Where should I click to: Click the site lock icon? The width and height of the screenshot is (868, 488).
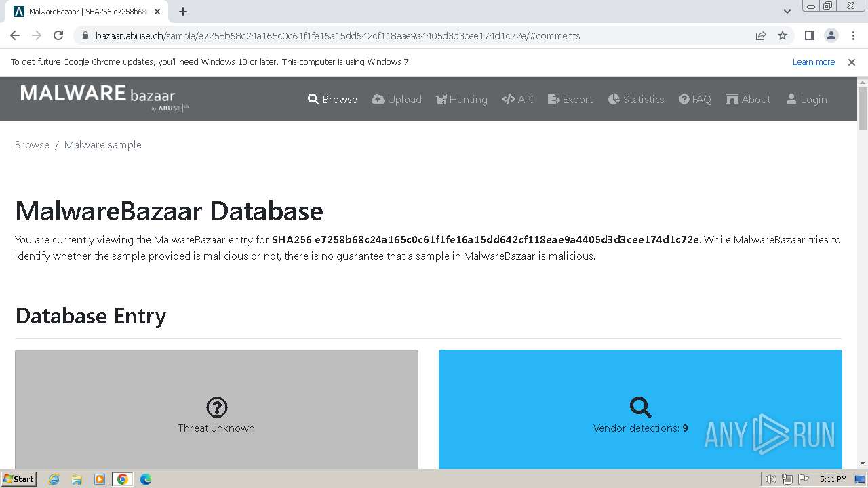pyautogui.click(x=85, y=36)
